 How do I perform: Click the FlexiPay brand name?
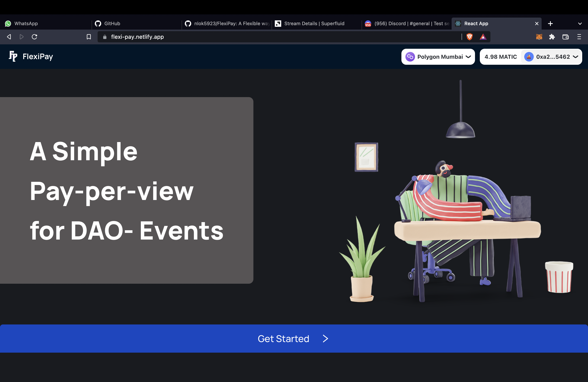coord(38,57)
